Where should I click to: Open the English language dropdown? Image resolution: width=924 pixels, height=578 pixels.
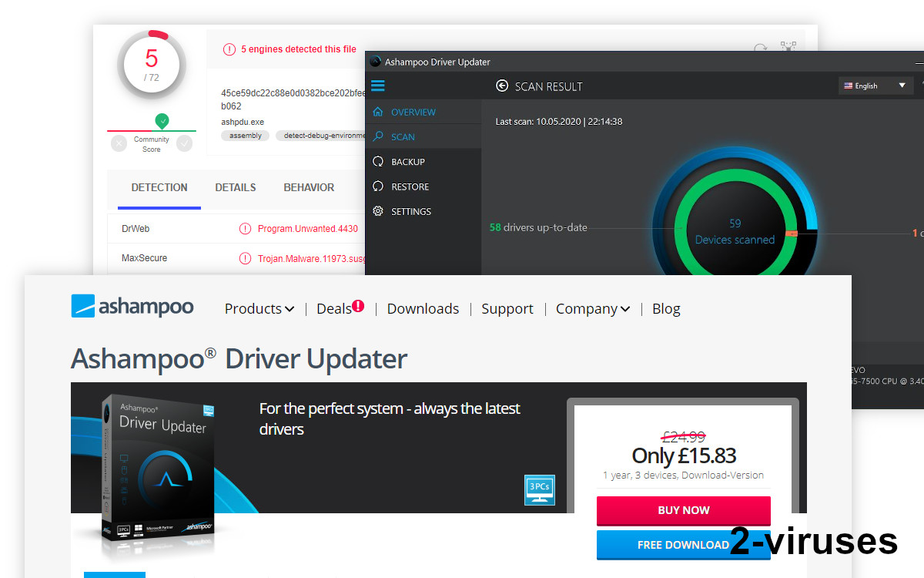click(875, 86)
